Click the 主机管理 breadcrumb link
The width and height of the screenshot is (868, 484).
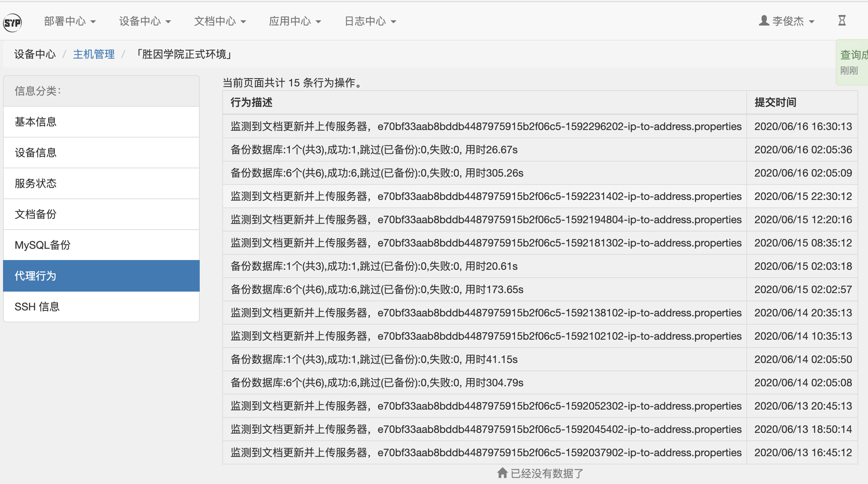(x=94, y=54)
